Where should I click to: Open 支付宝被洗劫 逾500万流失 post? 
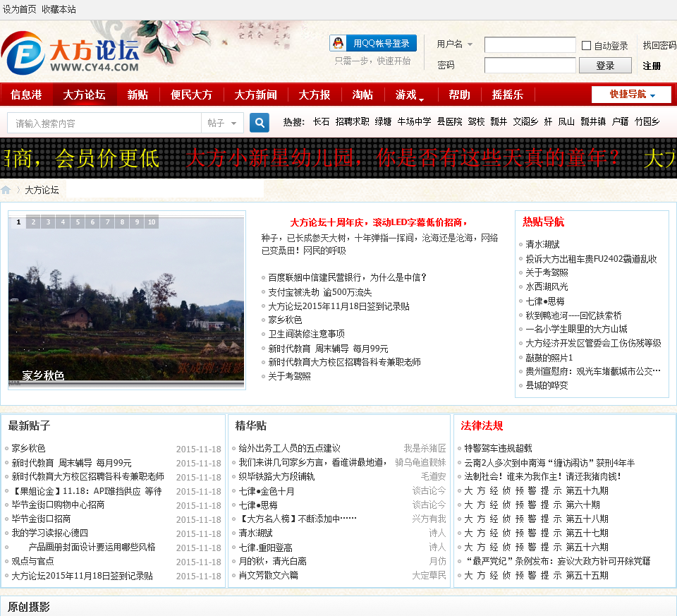click(319, 292)
